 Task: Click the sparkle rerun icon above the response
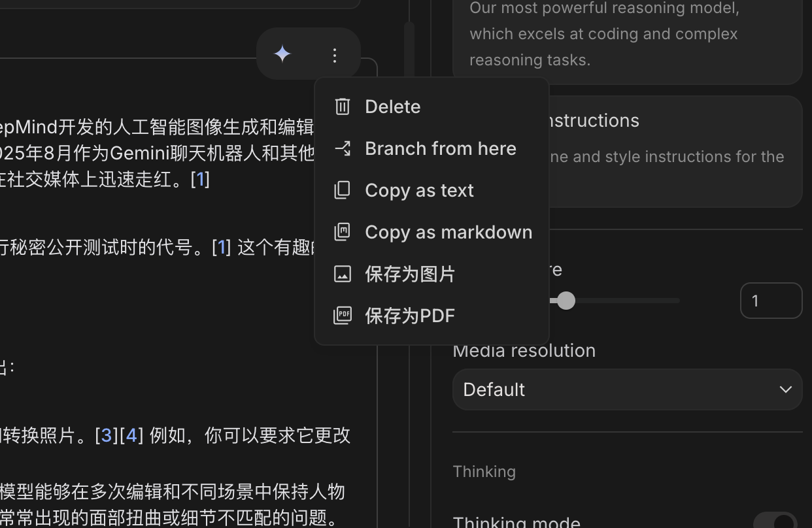tap(282, 54)
